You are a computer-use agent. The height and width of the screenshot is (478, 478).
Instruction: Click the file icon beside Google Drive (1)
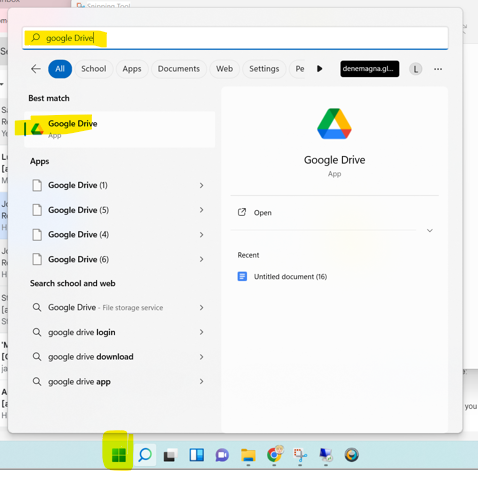coord(37,185)
